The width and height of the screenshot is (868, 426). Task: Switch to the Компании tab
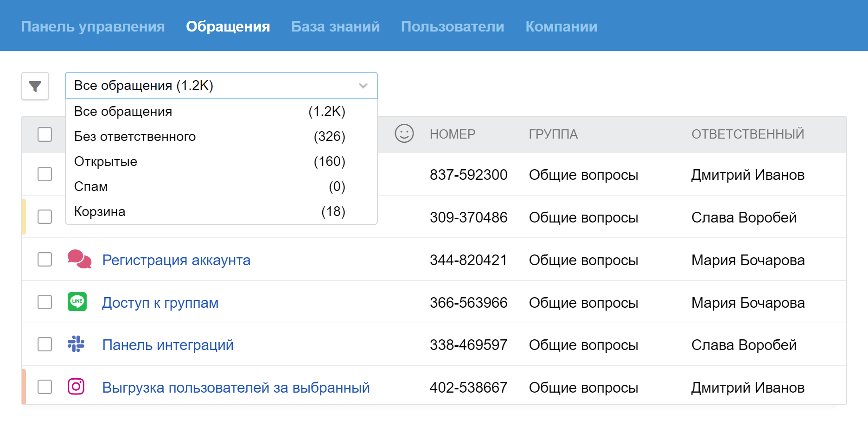click(561, 26)
